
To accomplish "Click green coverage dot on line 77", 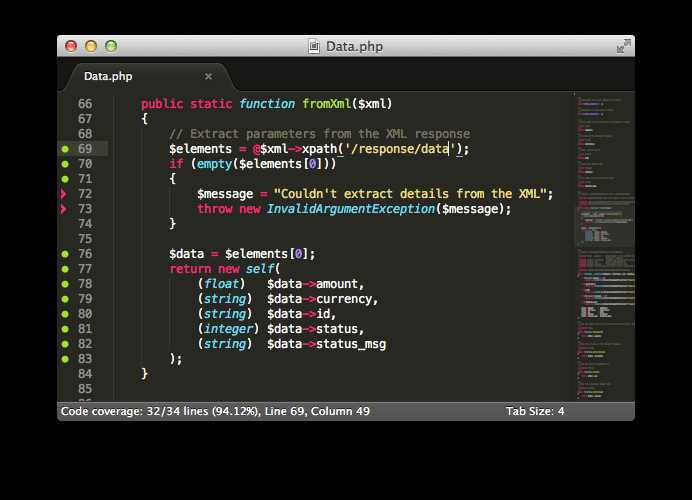I will click(65, 269).
